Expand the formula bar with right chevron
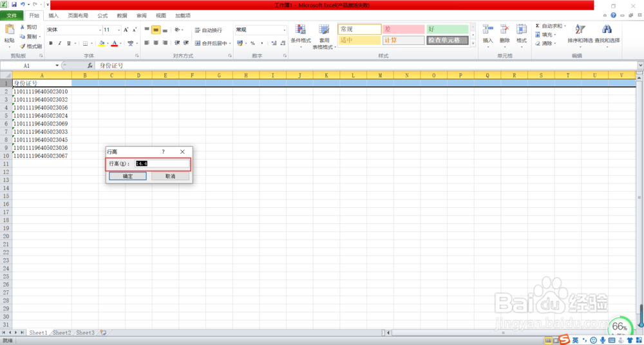 [640, 65]
